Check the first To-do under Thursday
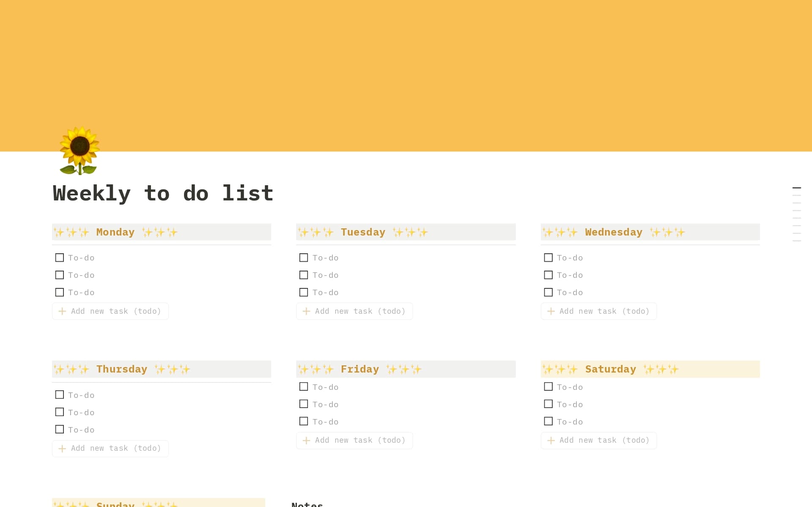This screenshot has width=812, height=507. pyautogui.click(x=59, y=395)
